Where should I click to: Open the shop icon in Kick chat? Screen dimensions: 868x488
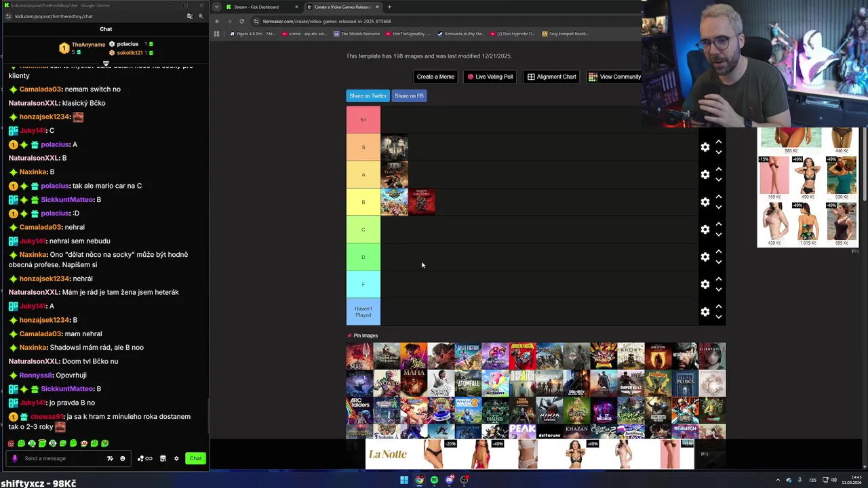(163, 458)
